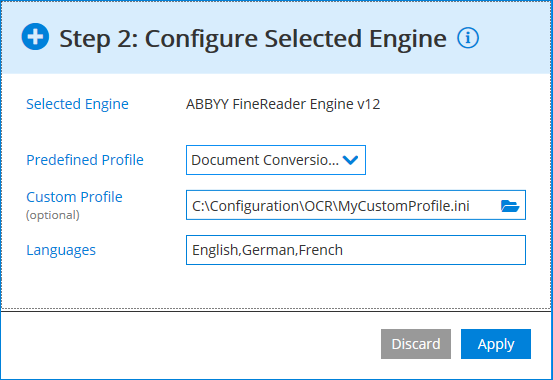Click the Selected Engine label
Image resolution: width=553 pixels, height=380 pixels.
77,104
